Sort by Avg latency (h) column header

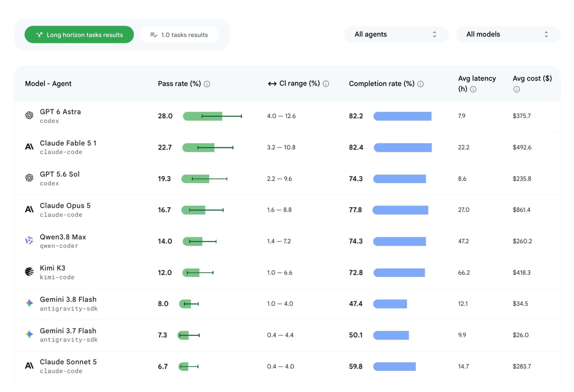(477, 84)
